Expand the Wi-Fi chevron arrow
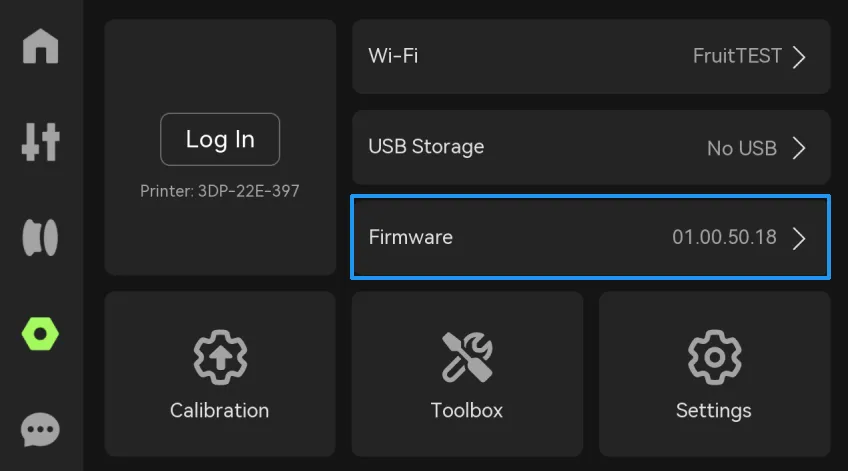 [x=799, y=57]
